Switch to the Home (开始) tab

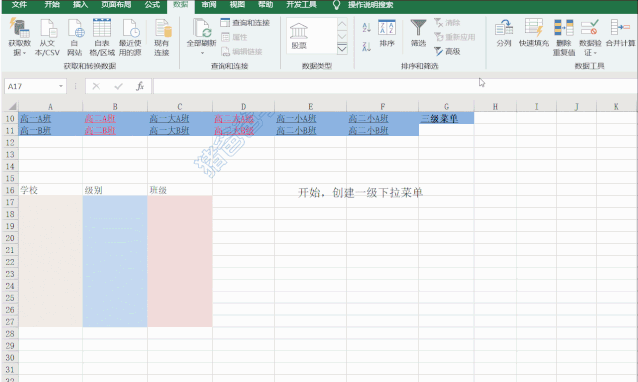tap(52, 5)
